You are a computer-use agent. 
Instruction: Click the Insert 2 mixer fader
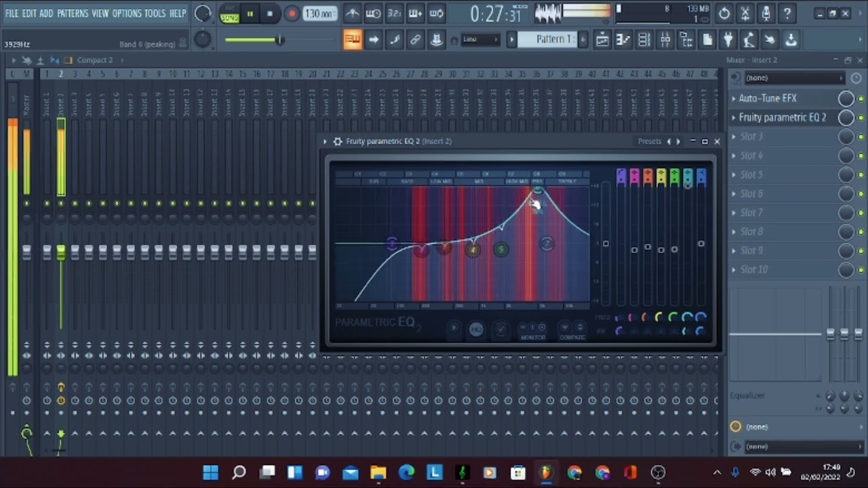coord(61,252)
